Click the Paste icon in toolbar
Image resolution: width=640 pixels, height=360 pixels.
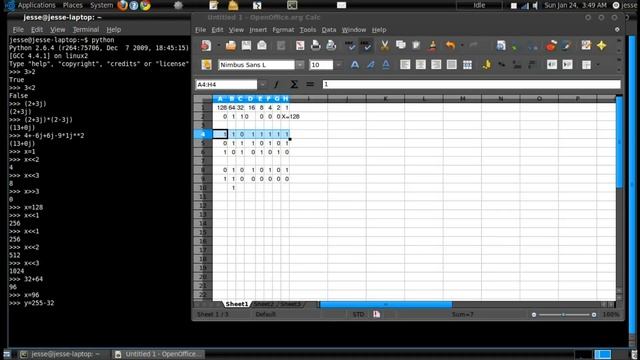(416, 45)
